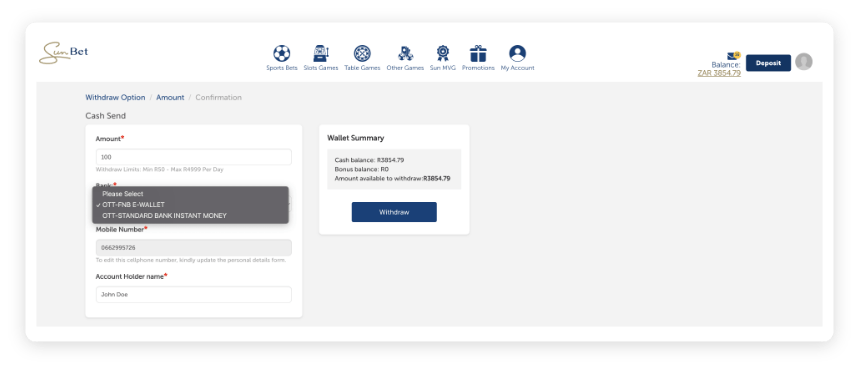Click the Confirmation breadcrumb step

pyautogui.click(x=219, y=97)
